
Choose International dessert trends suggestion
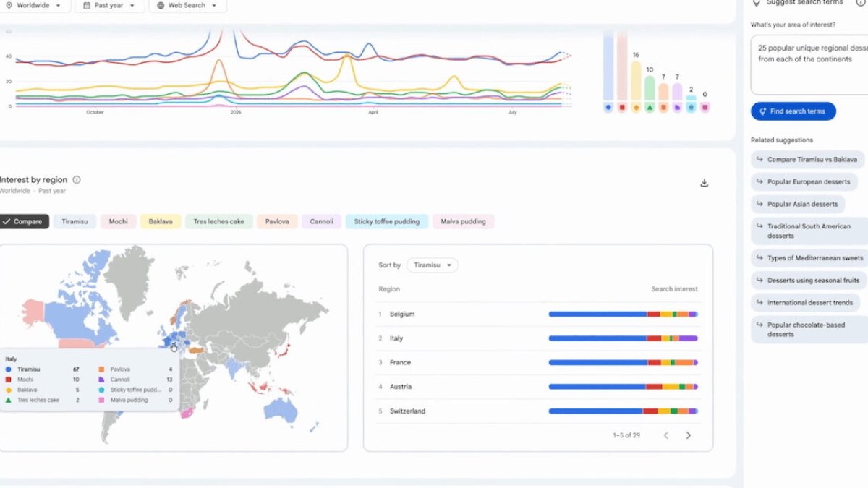coord(804,303)
